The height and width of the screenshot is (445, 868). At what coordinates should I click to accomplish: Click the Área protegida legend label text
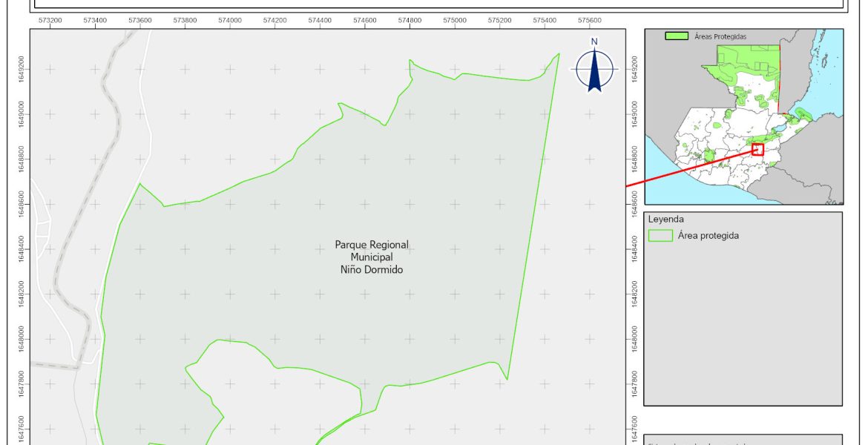tap(708, 236)
